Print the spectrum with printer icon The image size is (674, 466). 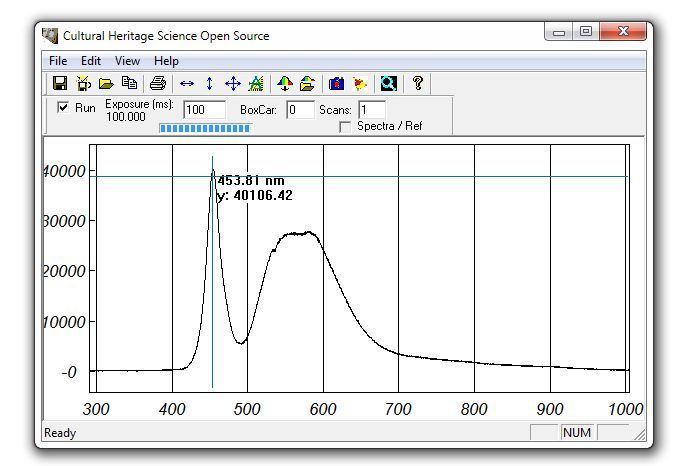(157, 84)
